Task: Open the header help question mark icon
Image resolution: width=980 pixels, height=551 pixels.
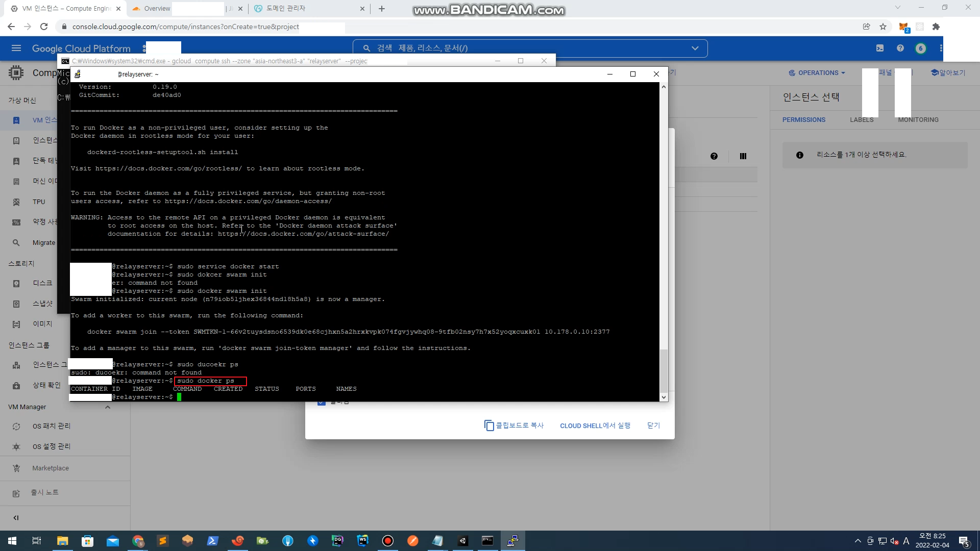Action: [900, 48]
